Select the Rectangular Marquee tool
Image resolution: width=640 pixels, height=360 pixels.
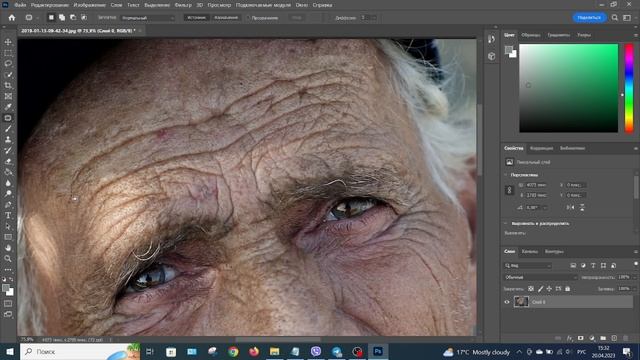tap(8, 53)
